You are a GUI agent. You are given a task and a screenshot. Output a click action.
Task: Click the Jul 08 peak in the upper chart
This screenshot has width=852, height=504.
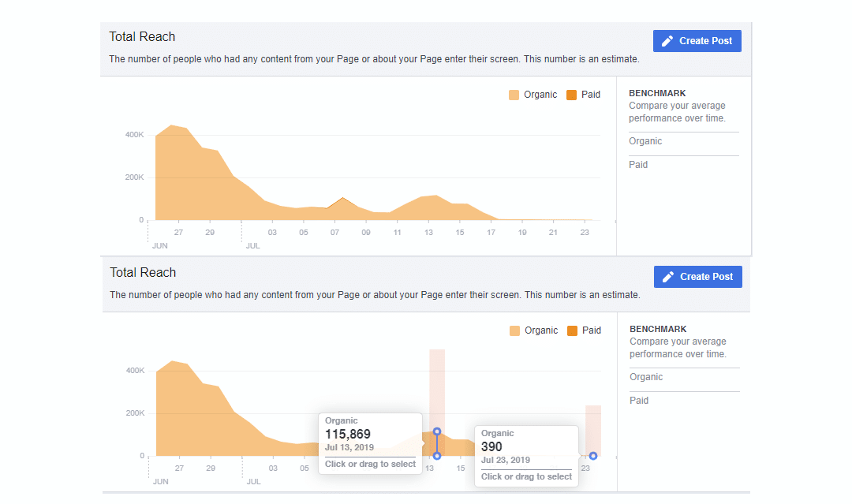[342, 199]
